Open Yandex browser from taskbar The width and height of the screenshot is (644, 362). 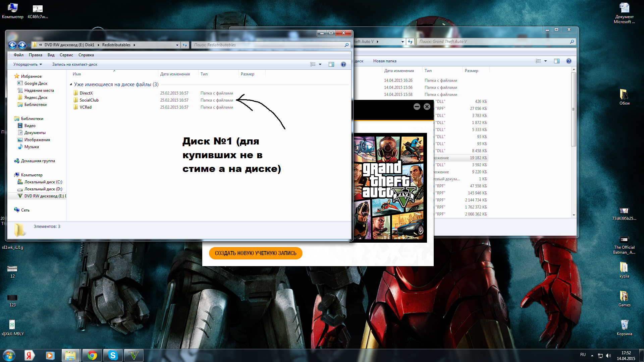coord(29,355)
